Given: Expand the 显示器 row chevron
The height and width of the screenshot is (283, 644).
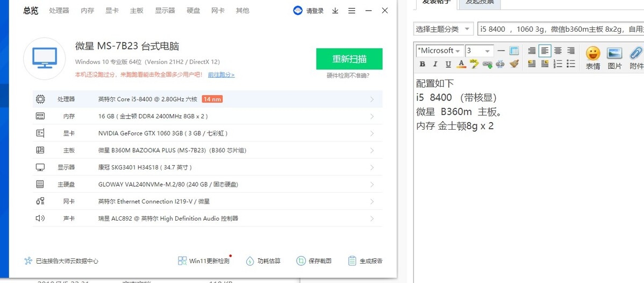Looking at the screenshot, I should point(371,167).
